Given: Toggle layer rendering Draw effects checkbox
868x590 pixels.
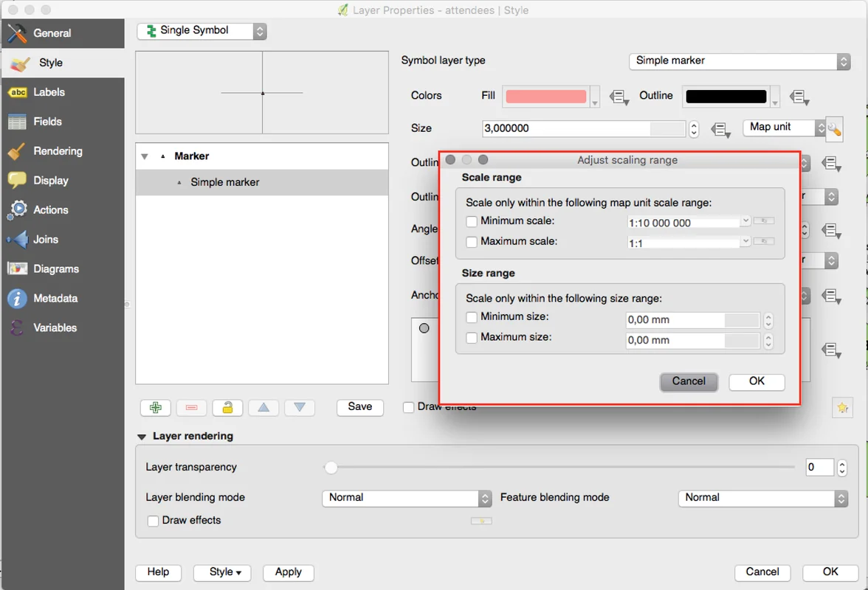Looking at the screenshot, I should click(x=154, y=521).
